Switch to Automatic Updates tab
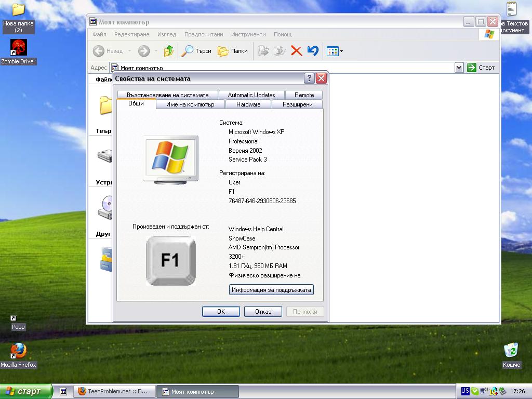Screen dimensions: 532x399 pos(251,95)
